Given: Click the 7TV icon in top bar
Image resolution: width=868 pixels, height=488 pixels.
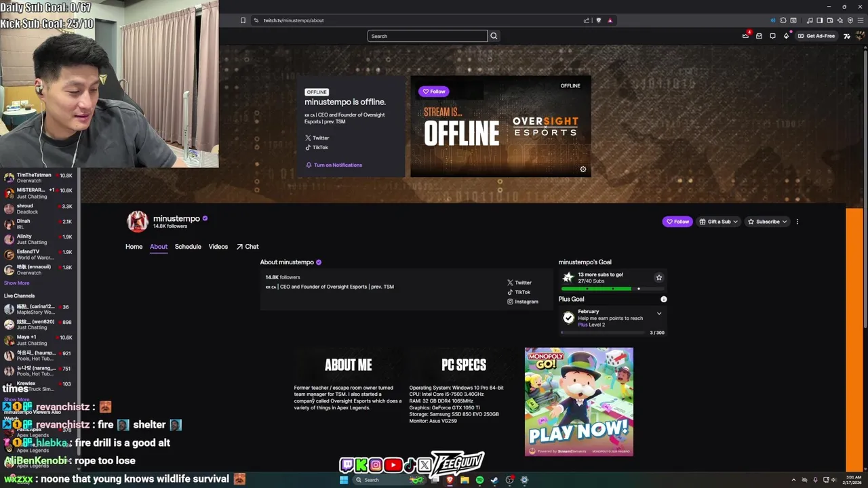Looking at the screenshot, I should pyautogui.click(x=846, y=36).
